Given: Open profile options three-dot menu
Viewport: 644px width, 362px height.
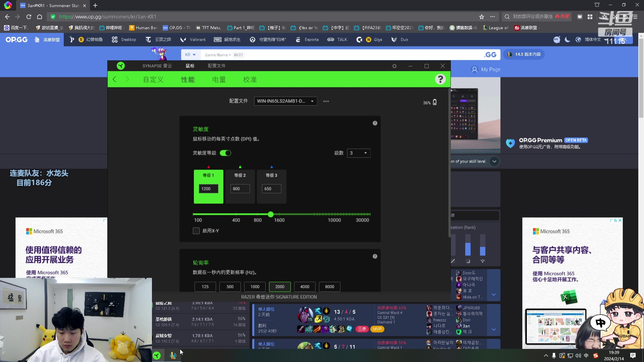Looking at the screenshot, I should (326, 101).
